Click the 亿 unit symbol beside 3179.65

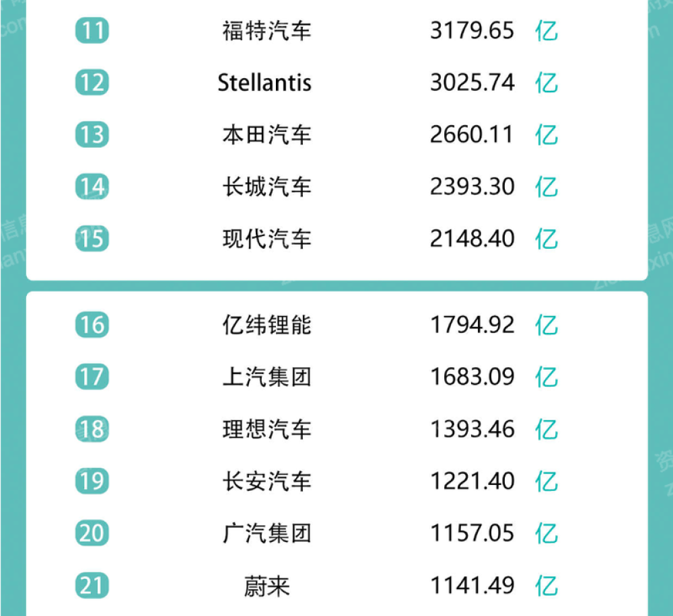tap(546, 31)
